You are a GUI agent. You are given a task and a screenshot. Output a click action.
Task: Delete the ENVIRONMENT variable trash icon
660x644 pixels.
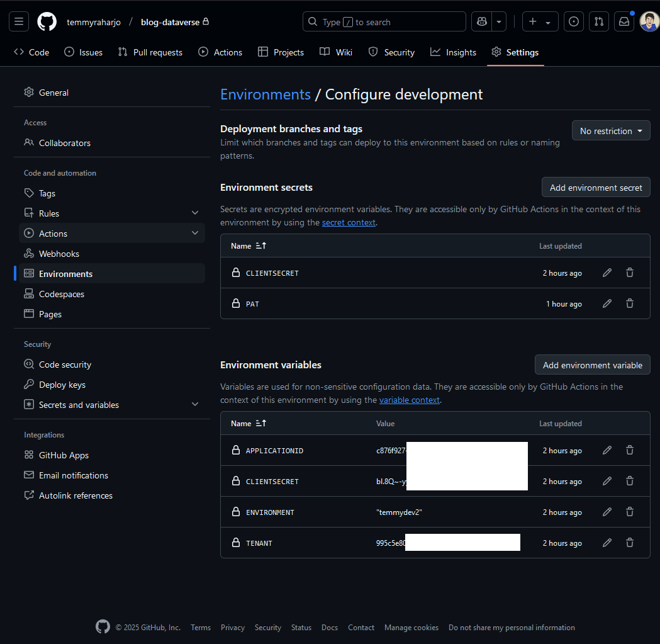[630, 512]
